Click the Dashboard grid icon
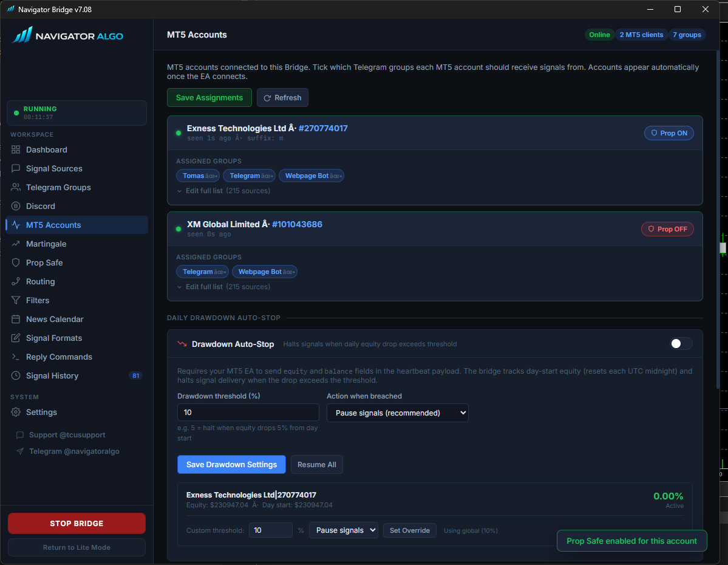The height and width of the screenshot is (565, 728). click(x=16, y=149)
